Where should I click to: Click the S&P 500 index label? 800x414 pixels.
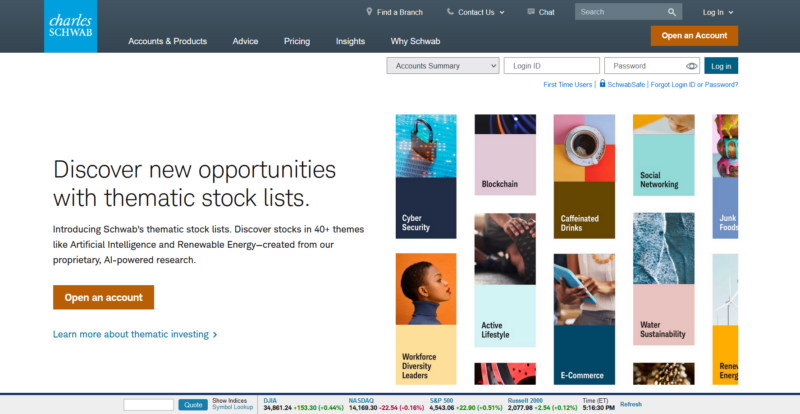[441, 401]
